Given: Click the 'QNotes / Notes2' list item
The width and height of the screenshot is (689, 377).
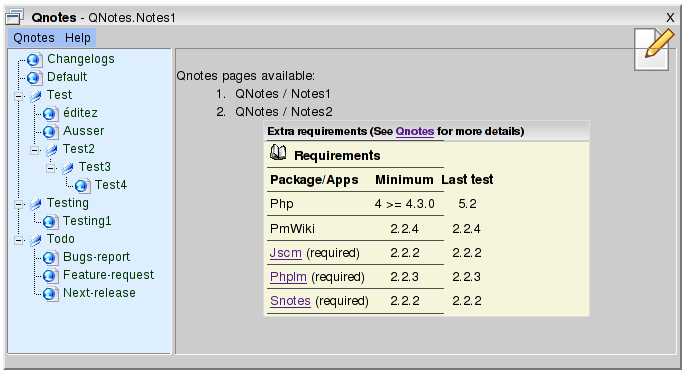Looking at the screenshot, I should click(x=284, y=112).
